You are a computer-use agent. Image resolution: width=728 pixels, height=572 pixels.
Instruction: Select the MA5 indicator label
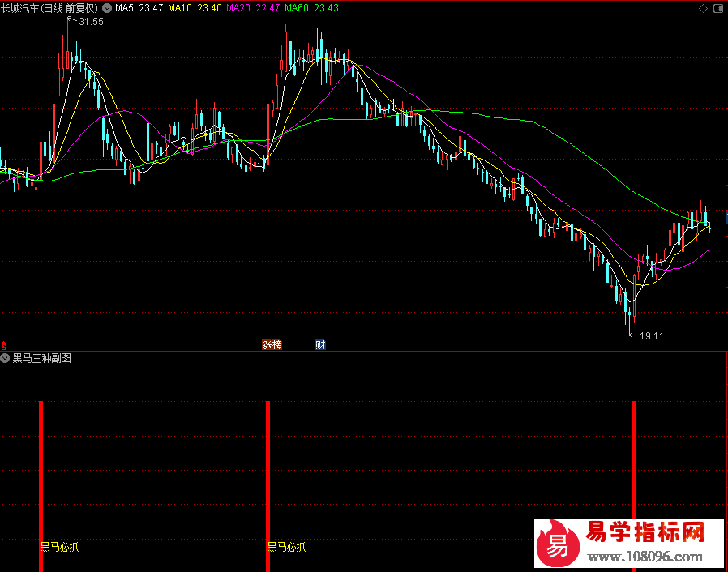[x=139, y=8]
